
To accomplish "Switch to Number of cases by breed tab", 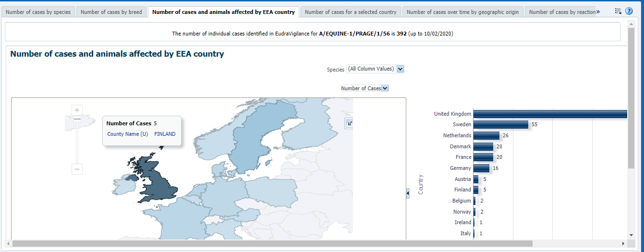I will coord(111,12).
